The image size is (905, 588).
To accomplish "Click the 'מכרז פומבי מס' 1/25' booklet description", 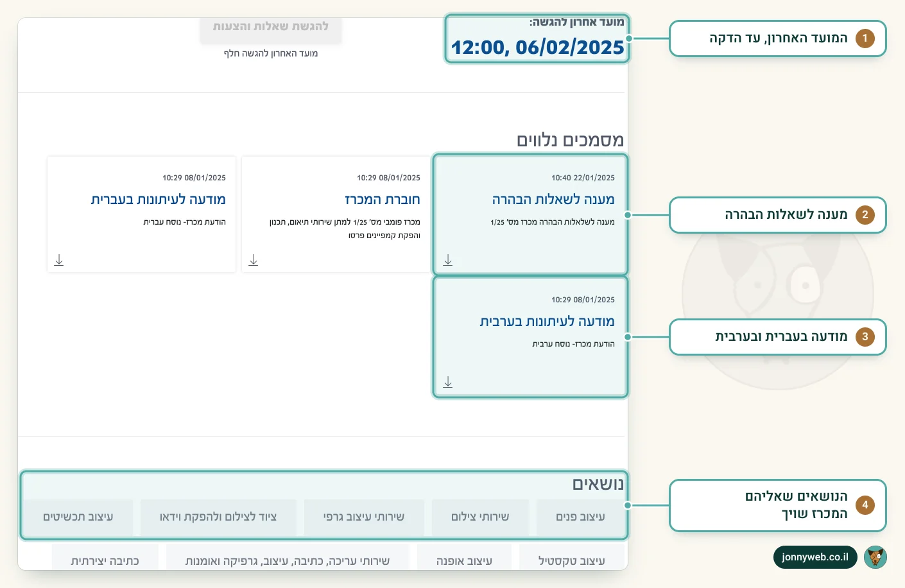I will 345,229.
